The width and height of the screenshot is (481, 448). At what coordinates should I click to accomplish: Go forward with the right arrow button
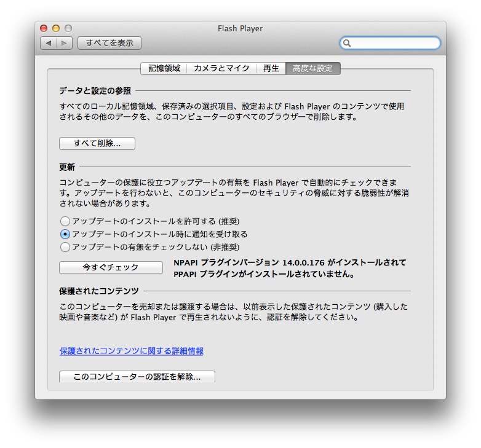click(x=64, y=43)
